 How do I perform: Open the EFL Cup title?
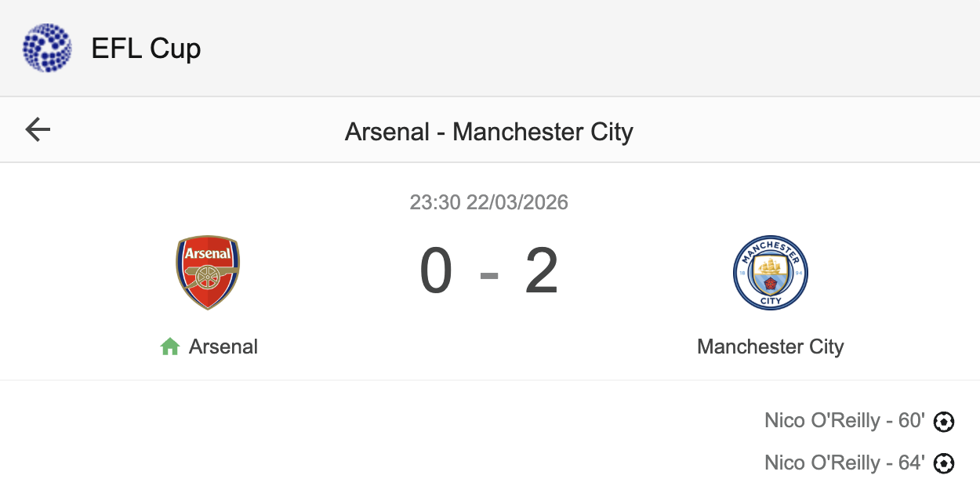point(146,49)
